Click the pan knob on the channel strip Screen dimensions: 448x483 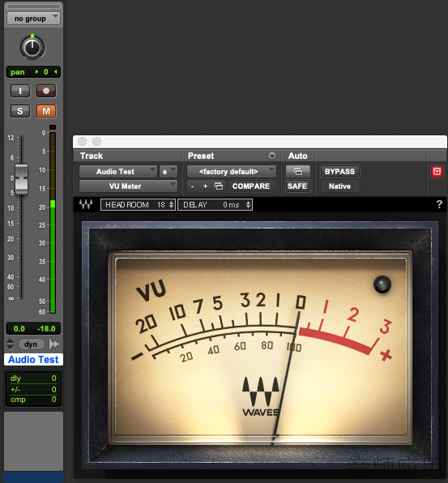[x=32, y=48]
